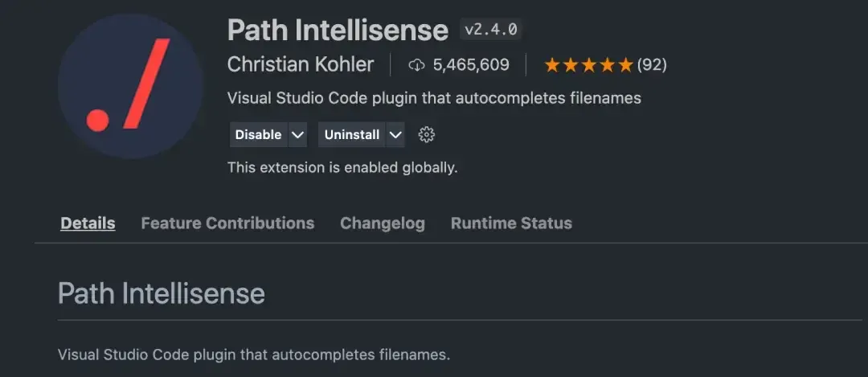Screen dimensions: 868x377
Task: Select the Details tab
Action: pos(88,223)
